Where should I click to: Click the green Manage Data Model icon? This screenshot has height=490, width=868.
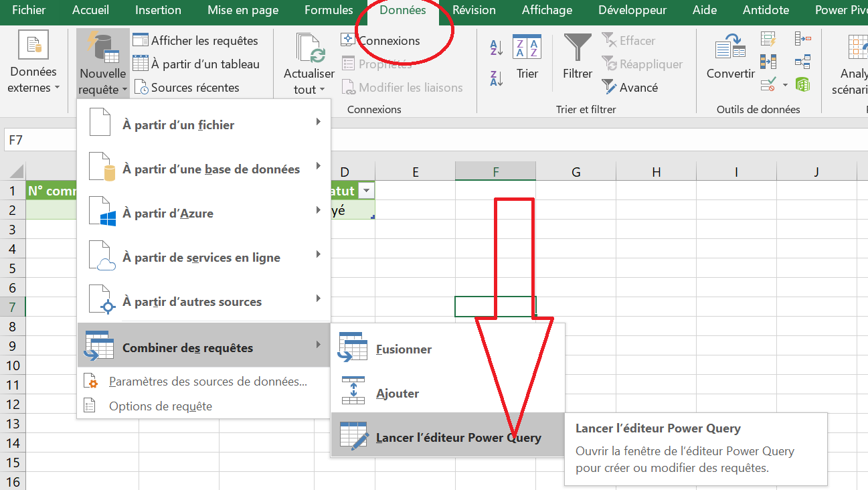[x=803, y=85]
